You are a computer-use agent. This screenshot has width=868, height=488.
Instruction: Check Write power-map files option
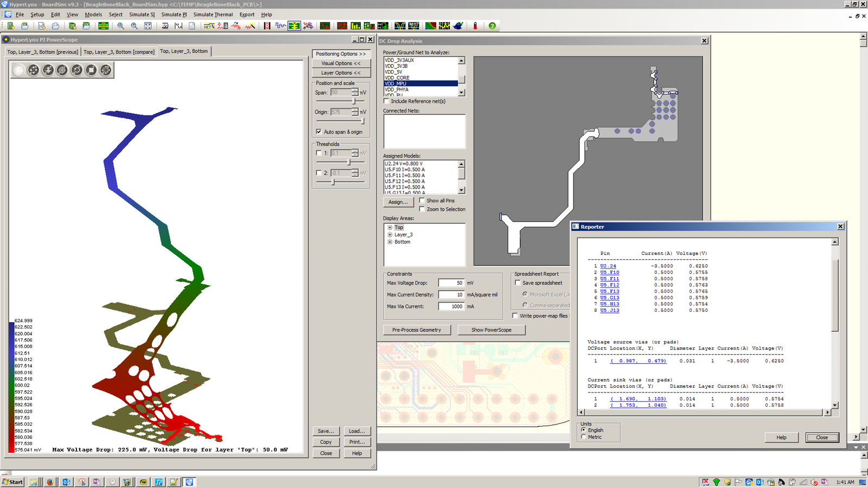click(515, 316)
